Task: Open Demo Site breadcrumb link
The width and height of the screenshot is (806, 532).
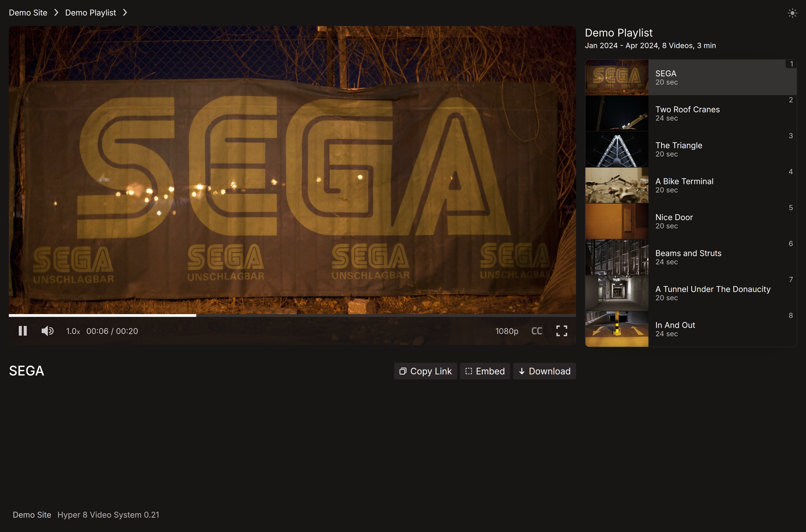Action: (28, 13)
